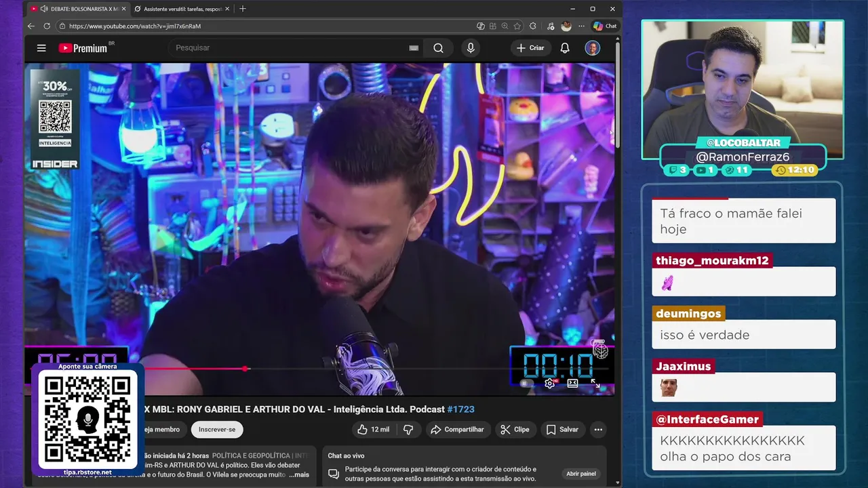The width and height of the screenshot is (868, 488).
Task: Click the POLÍTICA E GEOPOLÍTICA category text
Action: click(x=251, y=455)
